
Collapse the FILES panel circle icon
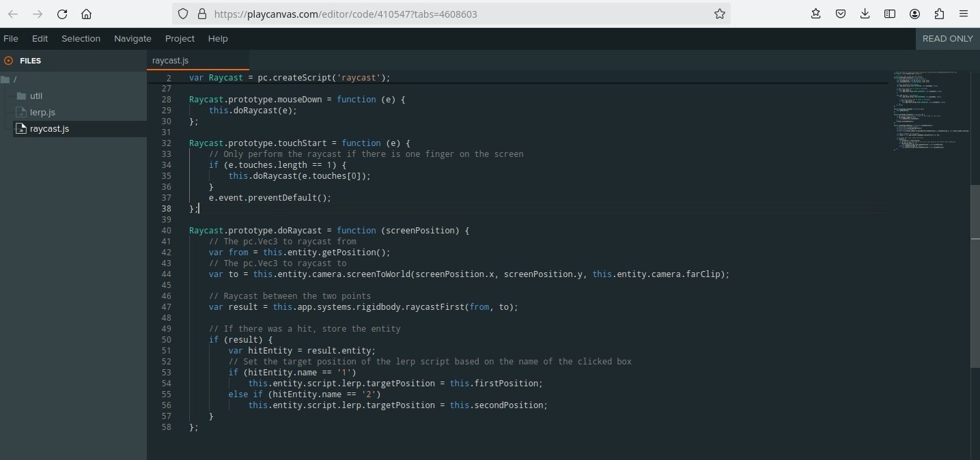(8, 61)
